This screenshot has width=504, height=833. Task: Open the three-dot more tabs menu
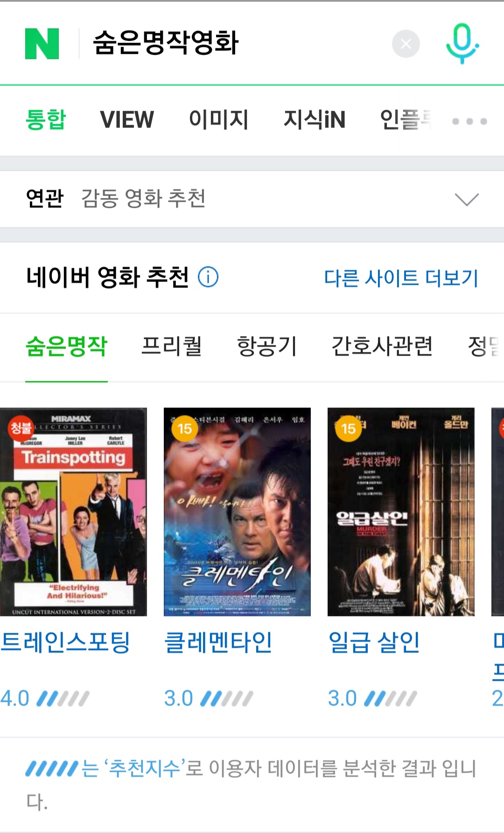click(469, 121)
